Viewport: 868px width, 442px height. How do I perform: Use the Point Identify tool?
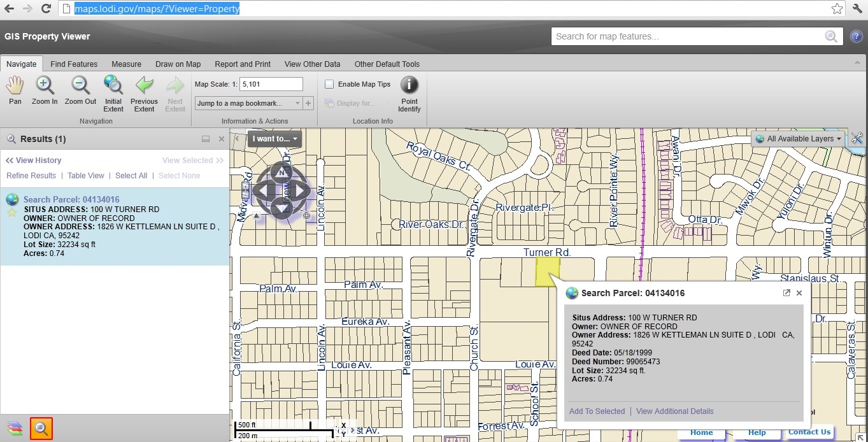tap(409, 89)
